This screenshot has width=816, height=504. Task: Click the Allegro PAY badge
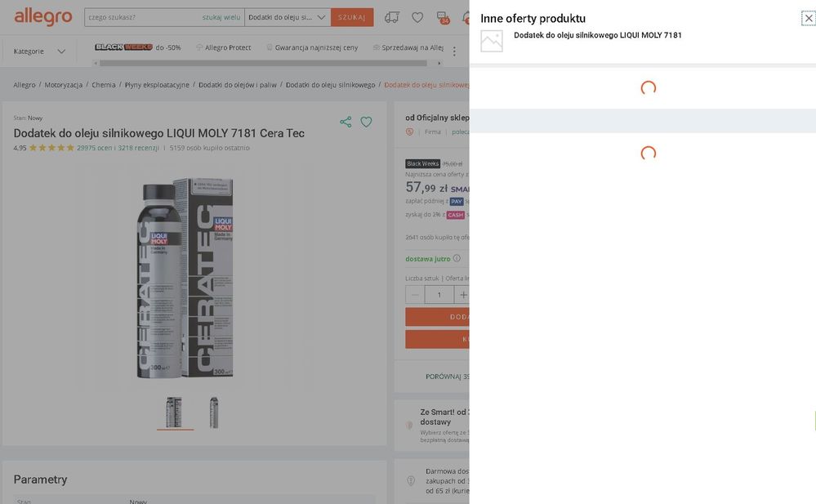click(x=457, y=202)
